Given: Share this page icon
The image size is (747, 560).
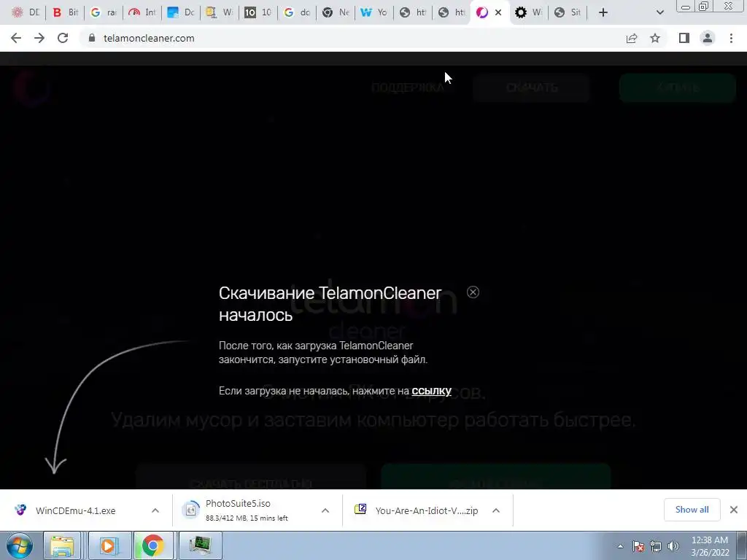Looking at the screenshot, I should [x=632, y=38].
